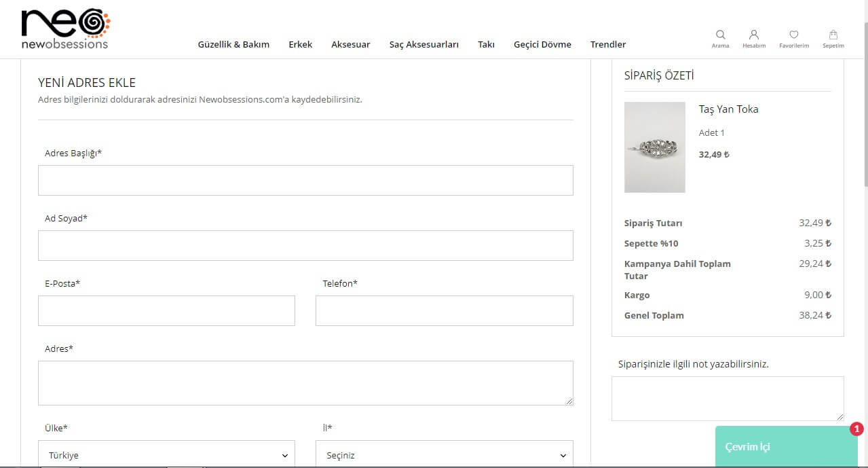The width and height of the screenshot is (868, 468).
Task: Click notification badge on chat widget
Action: click(x=856, y=429)
